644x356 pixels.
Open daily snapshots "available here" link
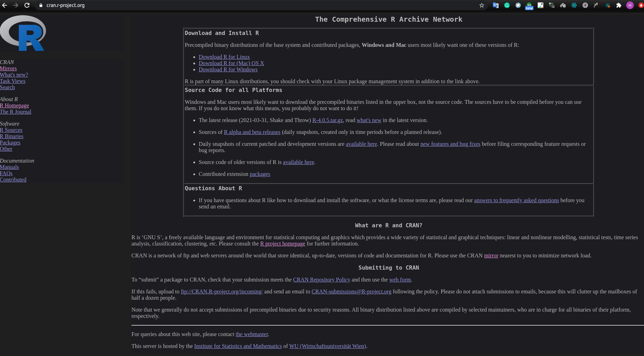pos(362,144)
